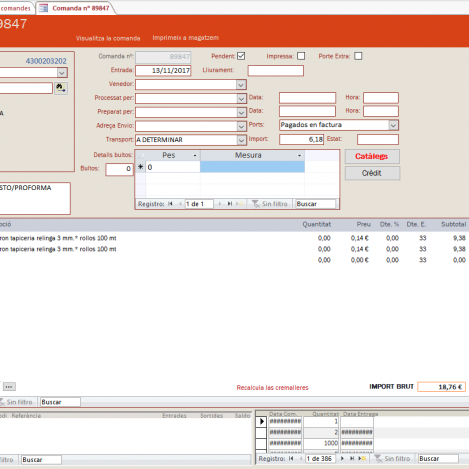This screenshot has width=469, height=469.
Task: Add new record in the 386-record navigator
Action: 362,458
